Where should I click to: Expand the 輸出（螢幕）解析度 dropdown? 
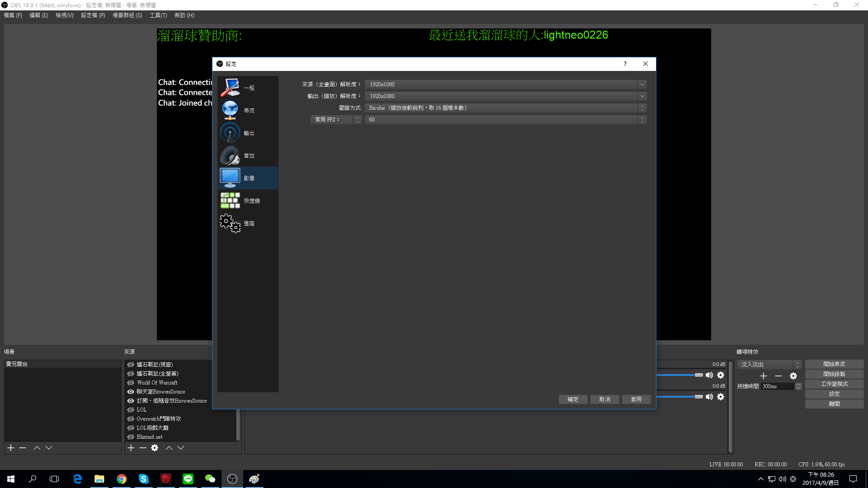click(x=643, y=96)
